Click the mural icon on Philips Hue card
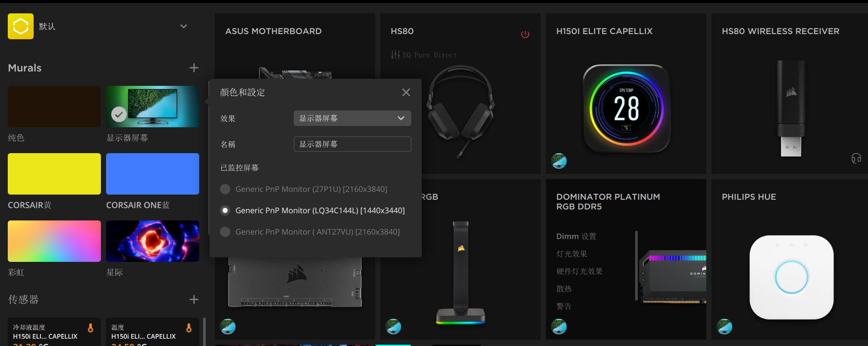 coord(725,327)
